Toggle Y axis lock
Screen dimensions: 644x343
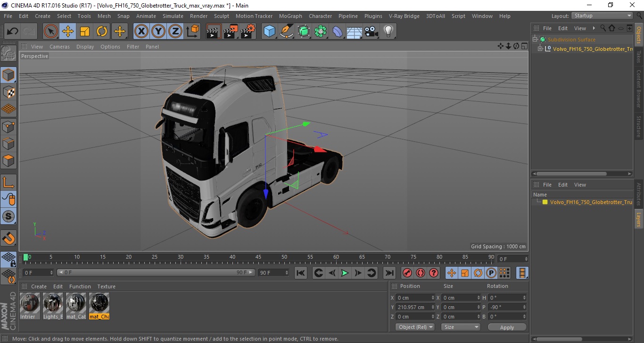(x=158, y=32)
